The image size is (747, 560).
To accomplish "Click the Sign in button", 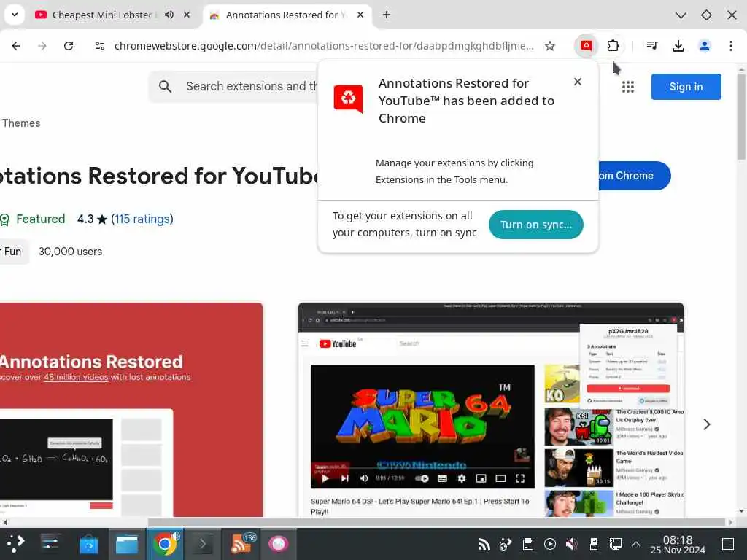I will pyautogui.click(x=686, y=87).
